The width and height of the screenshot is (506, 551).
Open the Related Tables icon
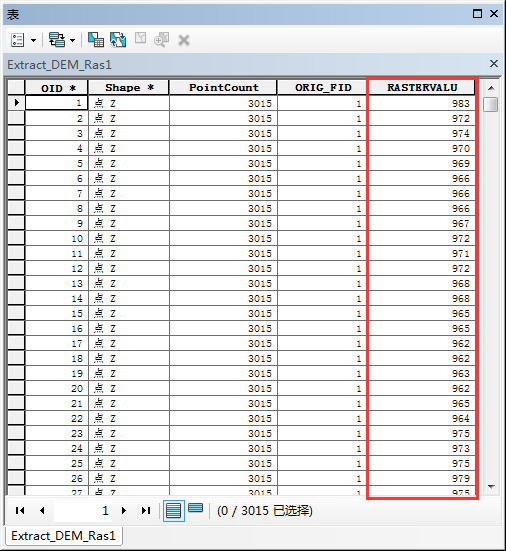pos(57,40)
